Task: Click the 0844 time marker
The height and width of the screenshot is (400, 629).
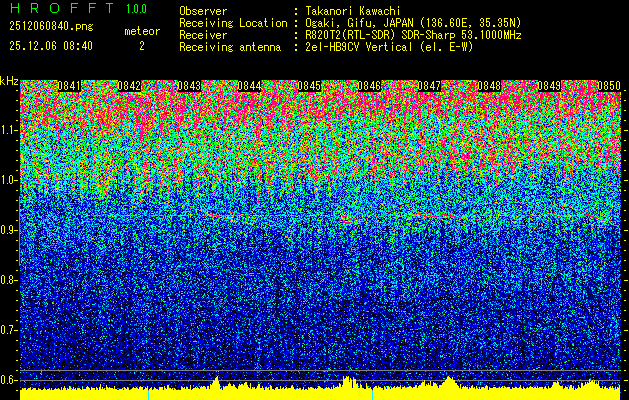Action: (x=249, y=86)
